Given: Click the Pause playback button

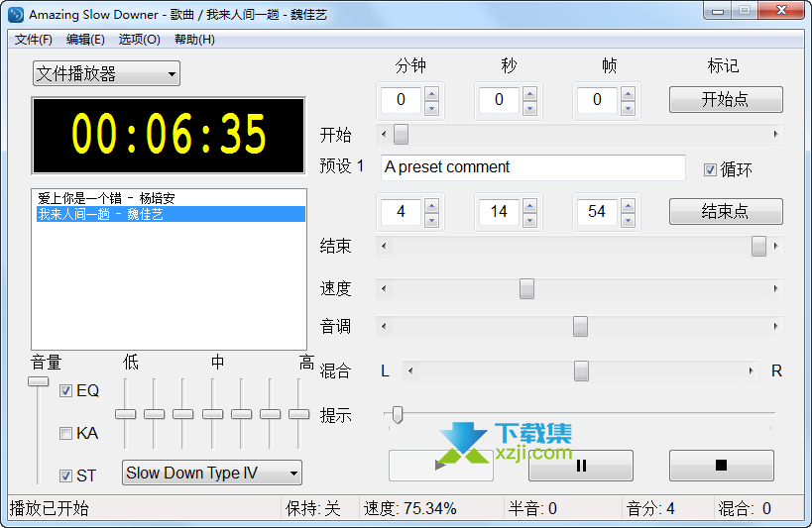Looking at the screenshot, I should coord(581,466).
